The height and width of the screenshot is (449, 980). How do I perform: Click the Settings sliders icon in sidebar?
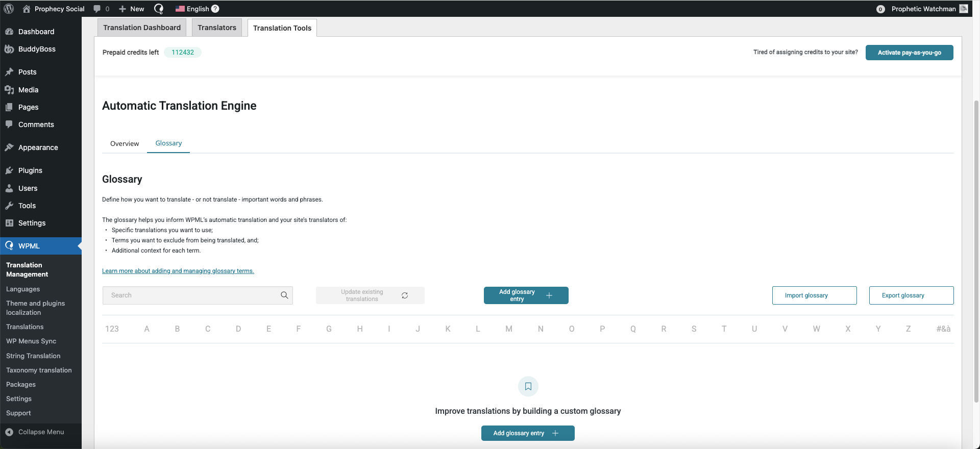[9, 223]
